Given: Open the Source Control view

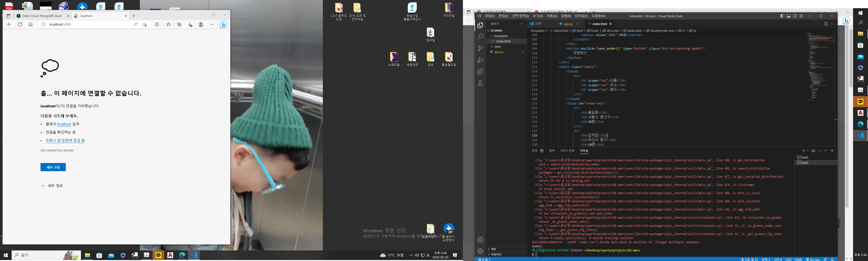Looking at the screenshot, I should click(x=480, y=48).
